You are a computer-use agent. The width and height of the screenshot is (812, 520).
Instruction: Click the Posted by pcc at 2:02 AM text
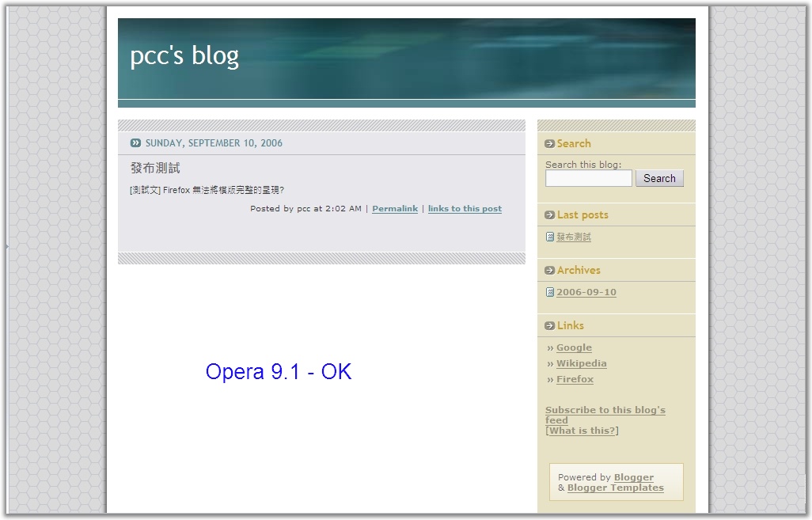tap(305, 208)
